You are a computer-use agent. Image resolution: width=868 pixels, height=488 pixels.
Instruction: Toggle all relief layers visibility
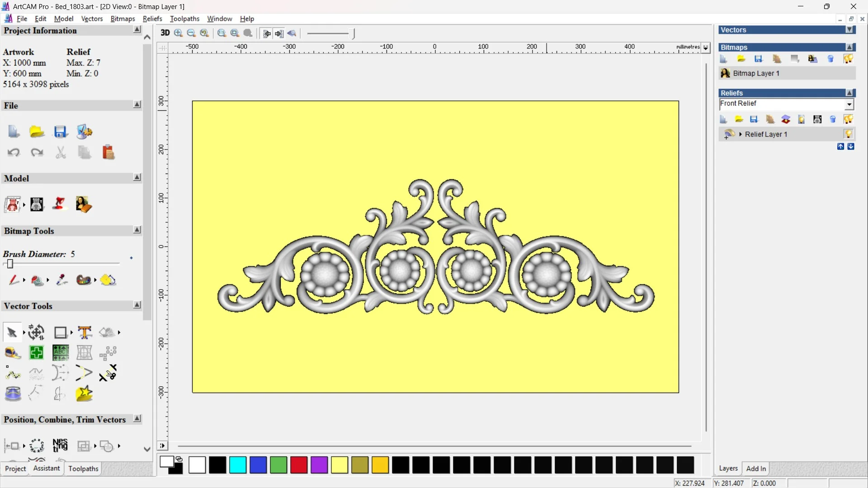click(848, 119)
